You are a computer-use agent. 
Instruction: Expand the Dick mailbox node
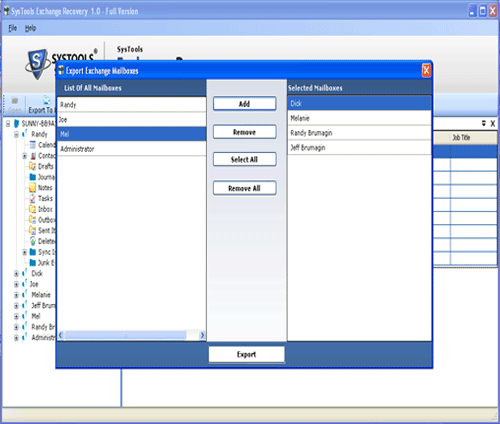[16, 274]
